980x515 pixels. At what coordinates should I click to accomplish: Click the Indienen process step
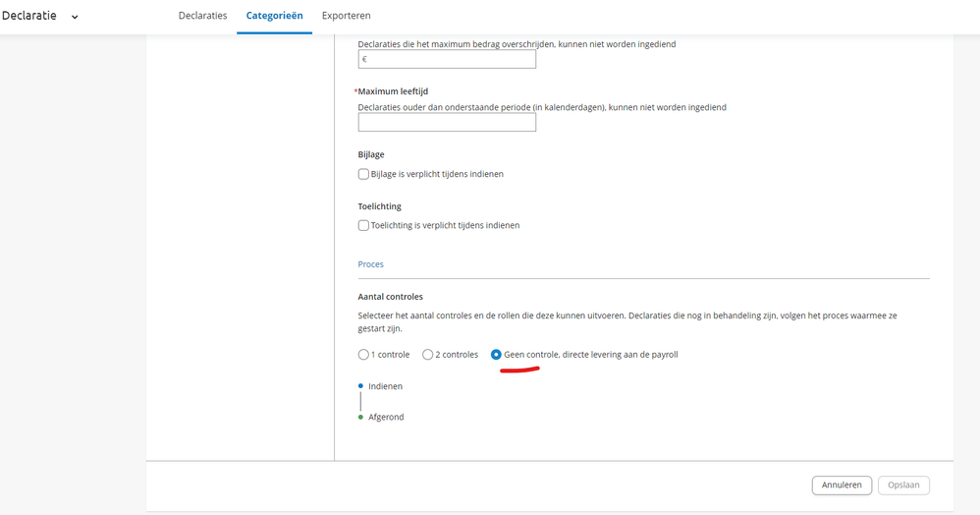tap(385, 386)
